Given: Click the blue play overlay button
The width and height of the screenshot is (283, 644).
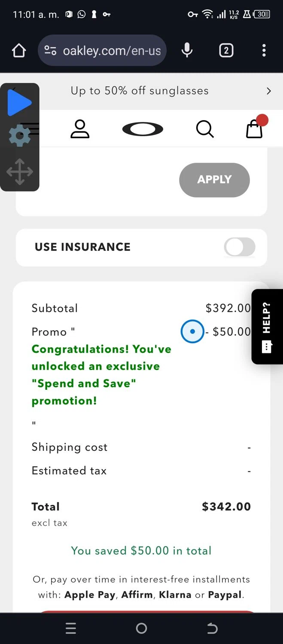Looking at the screenshot, I should (19, 103).
